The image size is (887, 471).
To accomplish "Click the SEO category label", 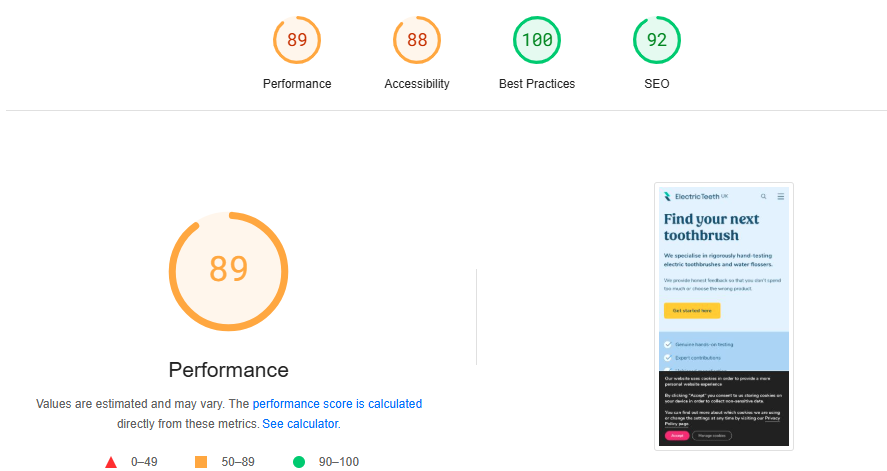I will pos(657,84).
